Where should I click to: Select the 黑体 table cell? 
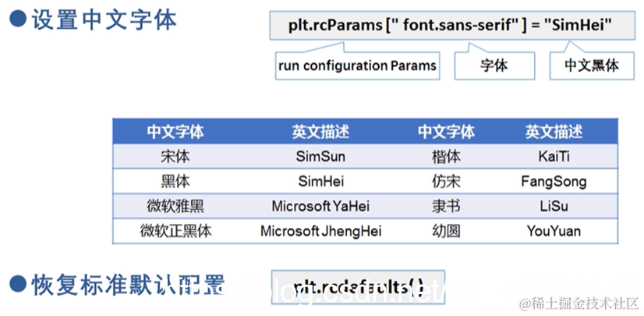175,181
